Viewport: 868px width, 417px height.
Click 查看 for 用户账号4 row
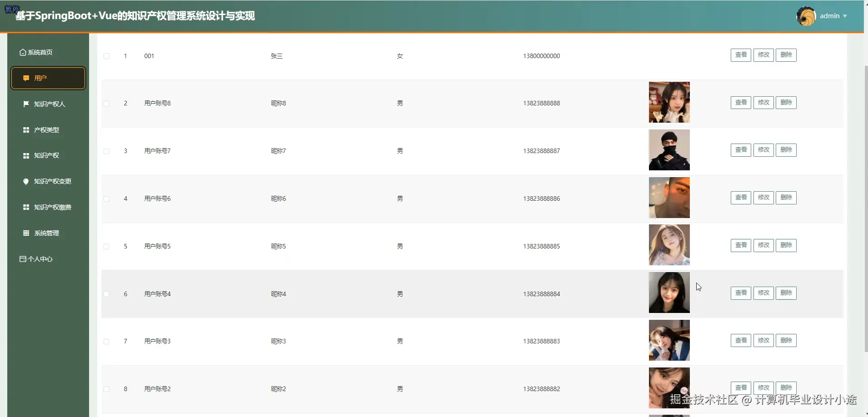coord(741,293)
